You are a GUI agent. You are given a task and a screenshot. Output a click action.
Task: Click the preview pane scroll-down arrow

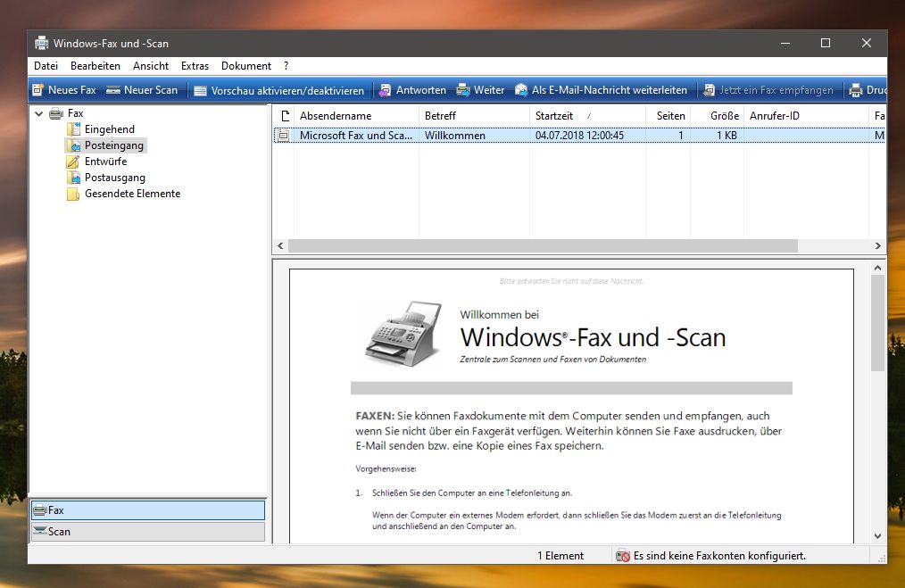pos(878,536)
